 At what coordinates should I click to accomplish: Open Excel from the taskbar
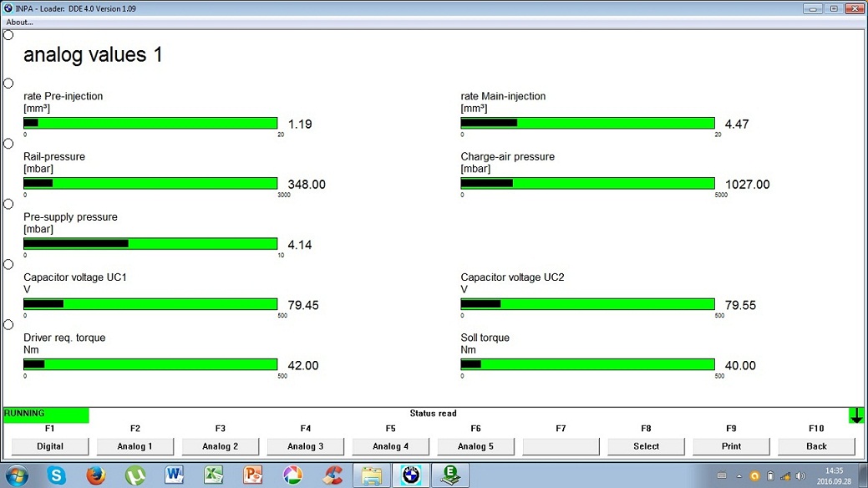pyautogui.click(x=214, y=475)
